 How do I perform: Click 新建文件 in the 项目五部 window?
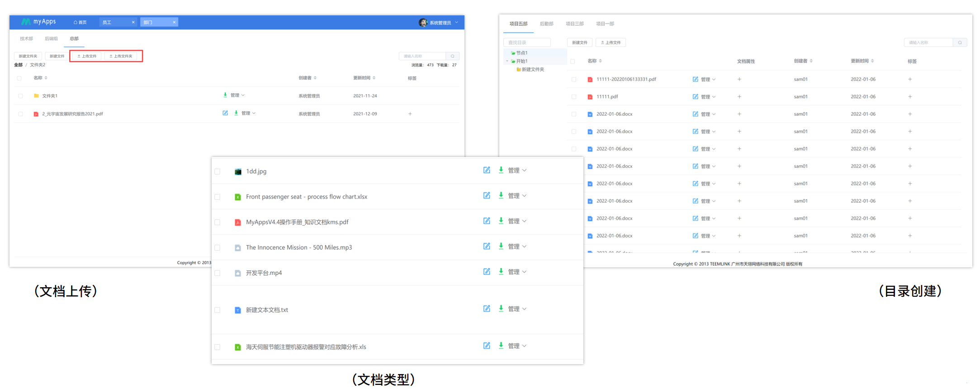point(579,43)
